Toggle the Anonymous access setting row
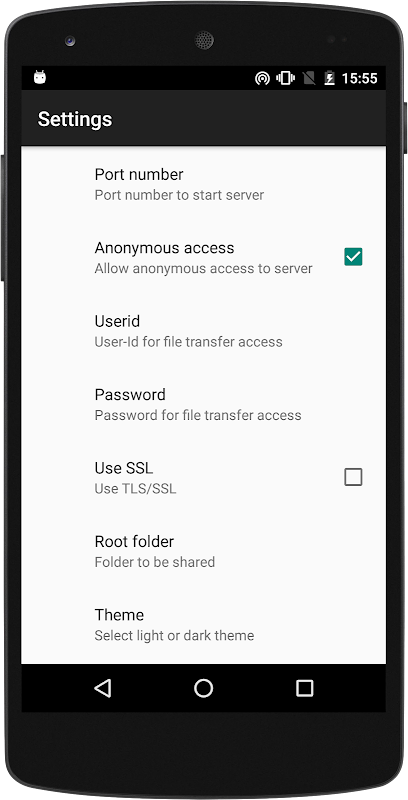 point(203,257)
